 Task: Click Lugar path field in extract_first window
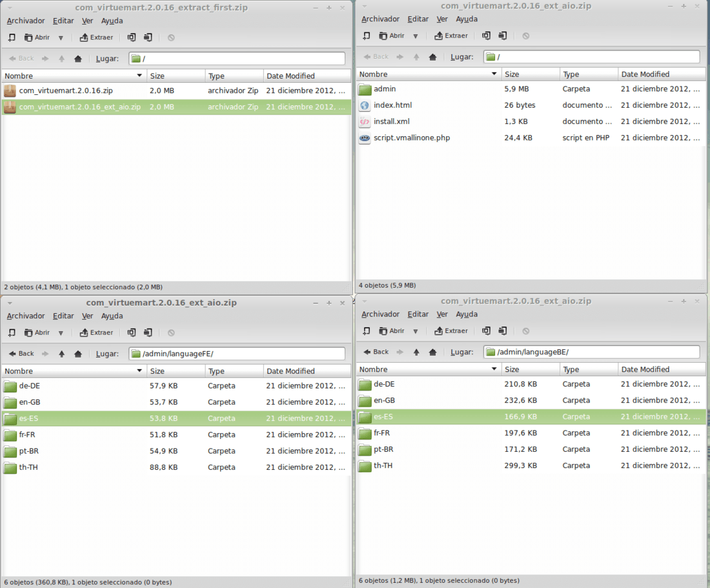(237, 58)
